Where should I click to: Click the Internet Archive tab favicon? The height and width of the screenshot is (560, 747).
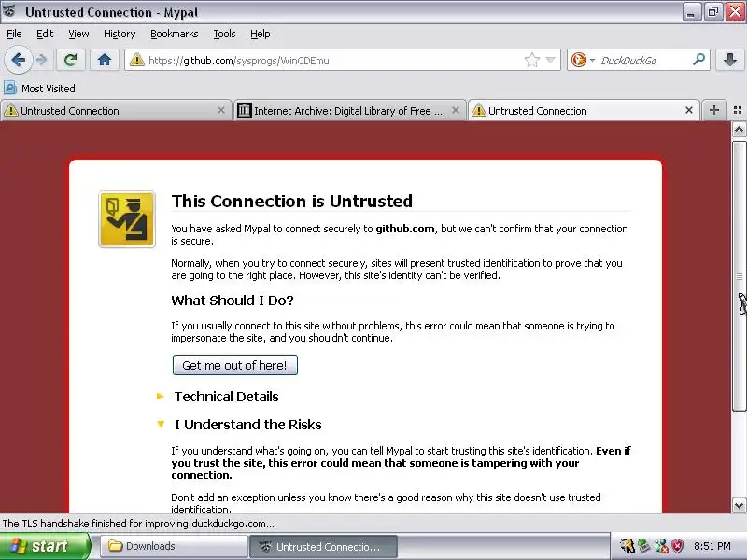tap(244, 110)
